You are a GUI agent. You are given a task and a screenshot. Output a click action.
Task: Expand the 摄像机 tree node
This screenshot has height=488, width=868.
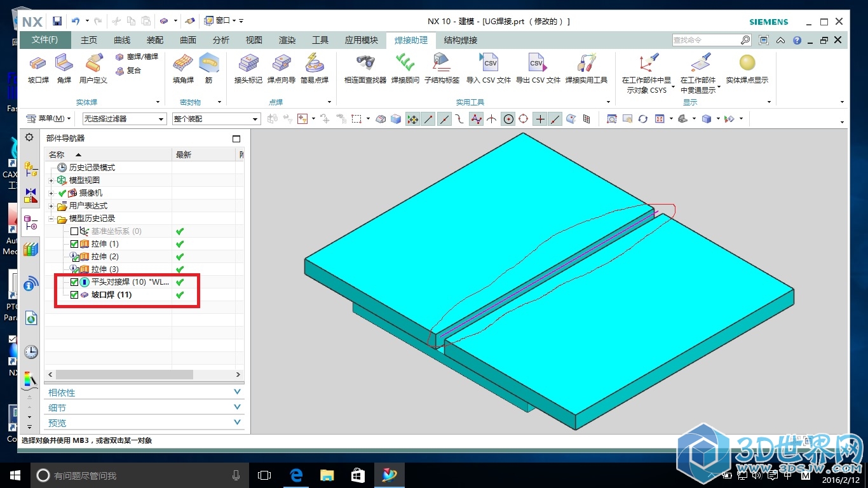coord(51,193)
